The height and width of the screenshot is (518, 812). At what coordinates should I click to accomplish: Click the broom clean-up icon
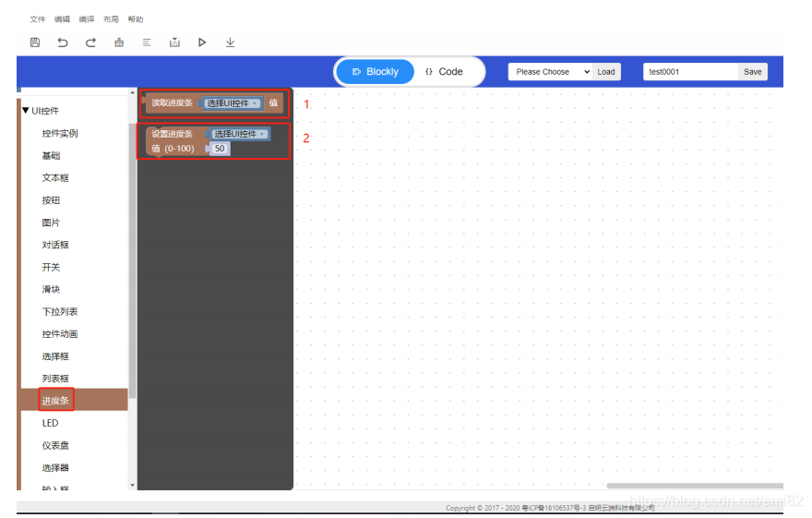point(119,42)
